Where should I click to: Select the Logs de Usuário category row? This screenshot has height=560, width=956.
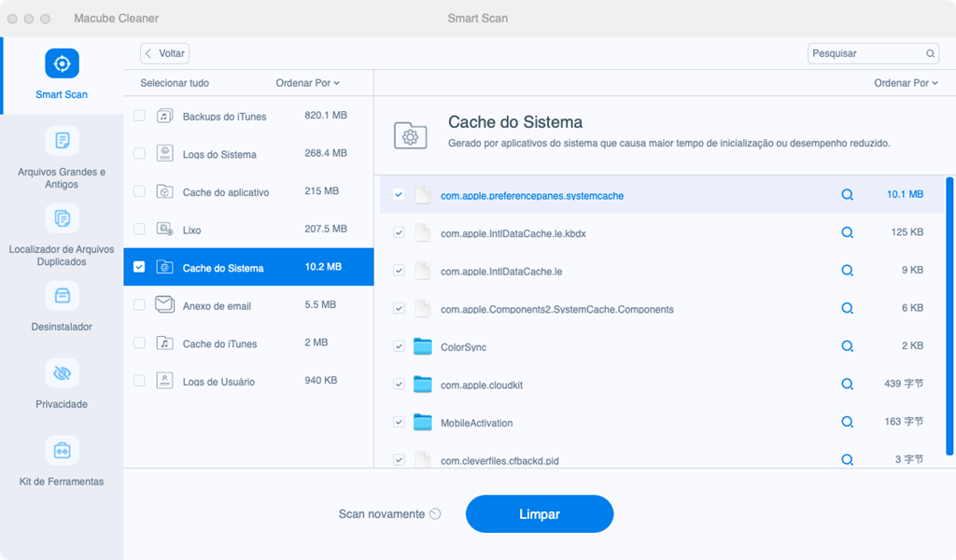pos(248,381)
